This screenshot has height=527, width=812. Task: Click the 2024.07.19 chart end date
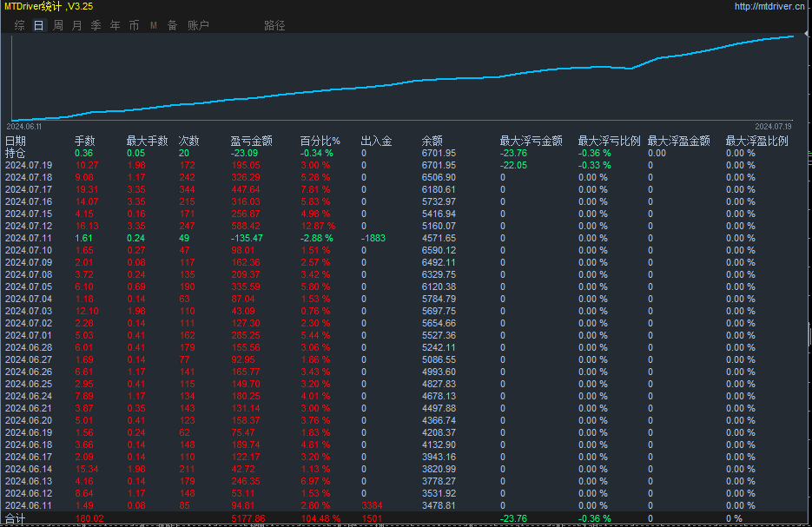773,126
